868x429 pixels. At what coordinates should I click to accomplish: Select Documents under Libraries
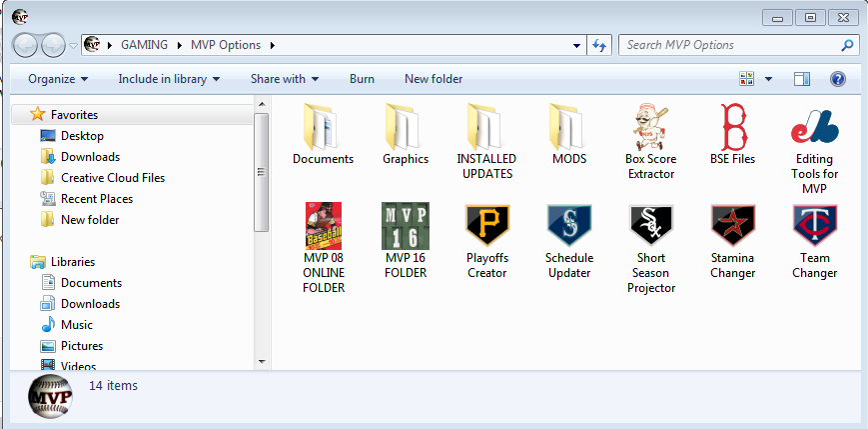91,283
